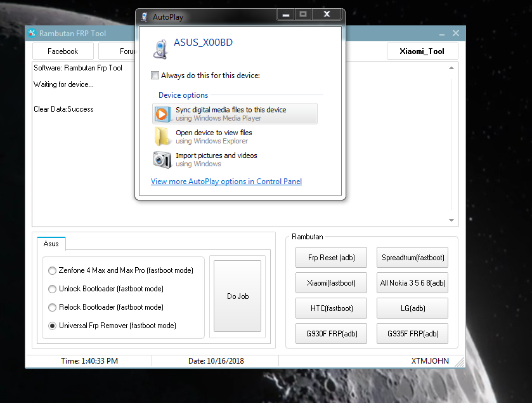Choose Spreadtrum(fastboot) button
Viewport: 532px width, 403px height.
pos(412,258)
